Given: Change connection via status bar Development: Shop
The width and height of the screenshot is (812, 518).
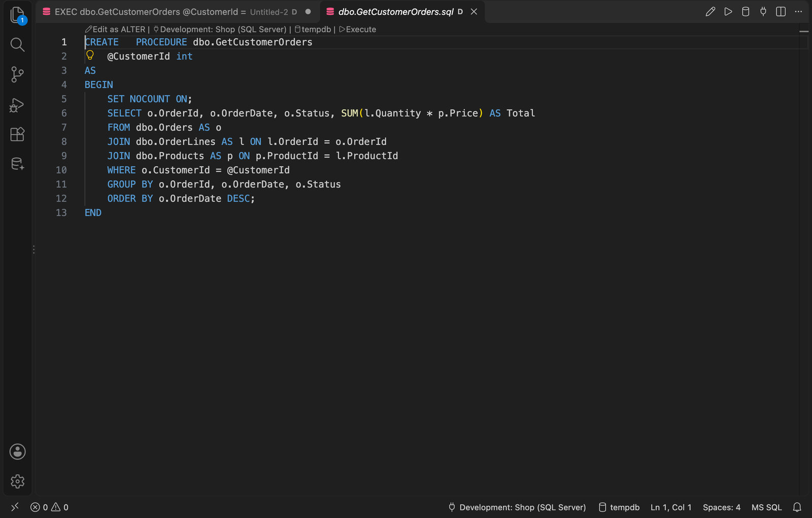Looking at the screenshot, I should click(517, 507).
